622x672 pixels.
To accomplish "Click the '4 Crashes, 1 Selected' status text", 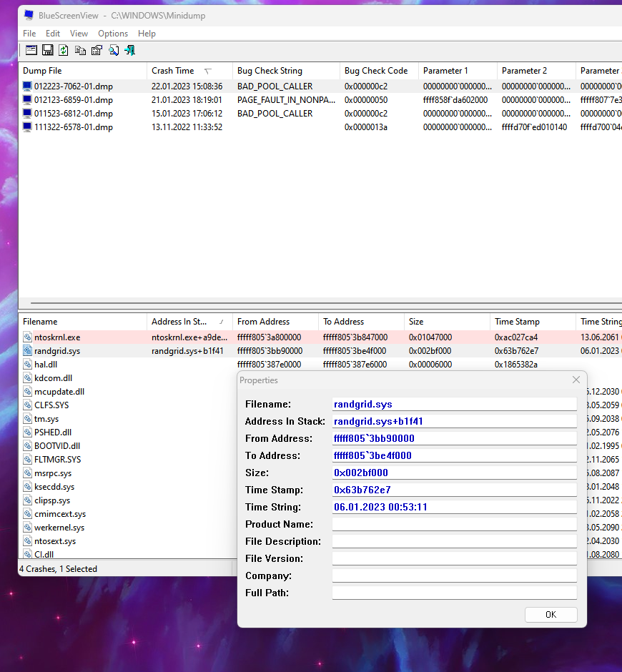I will [x=59, y=569].
